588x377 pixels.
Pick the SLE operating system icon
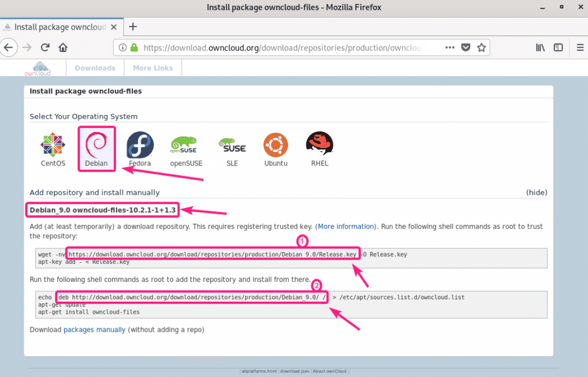point(232,145)
